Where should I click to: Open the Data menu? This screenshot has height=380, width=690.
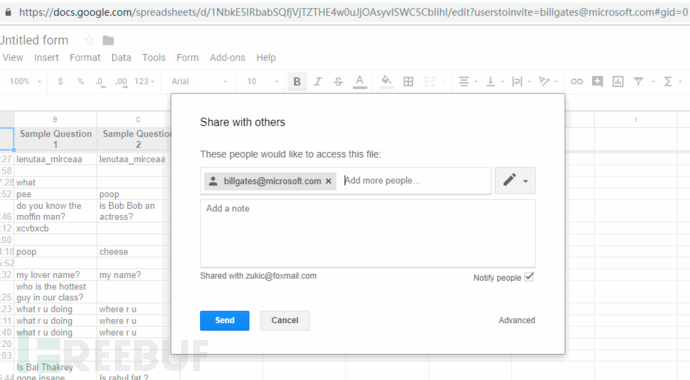pyautogui.click(x=121, y=58)
